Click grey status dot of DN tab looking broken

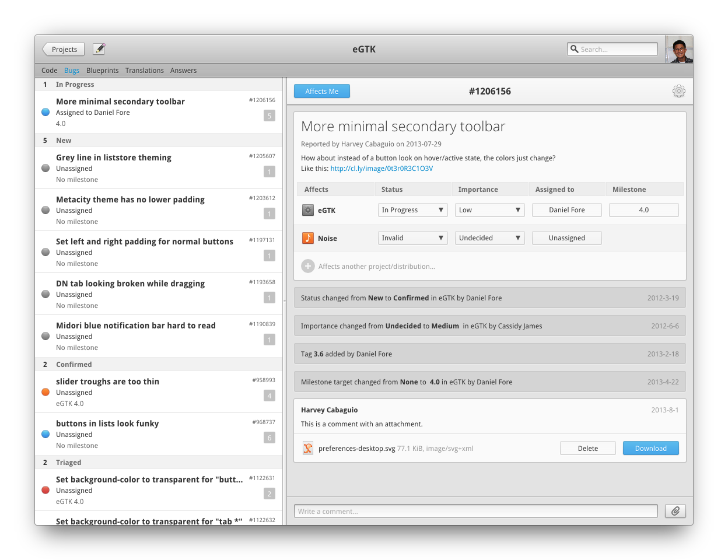[x=45, y=294]
